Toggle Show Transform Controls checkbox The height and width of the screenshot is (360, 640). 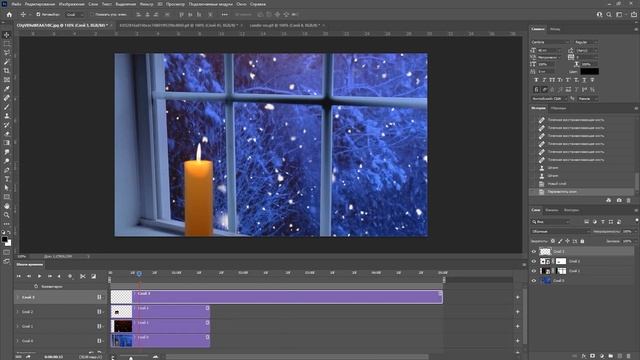92,14
